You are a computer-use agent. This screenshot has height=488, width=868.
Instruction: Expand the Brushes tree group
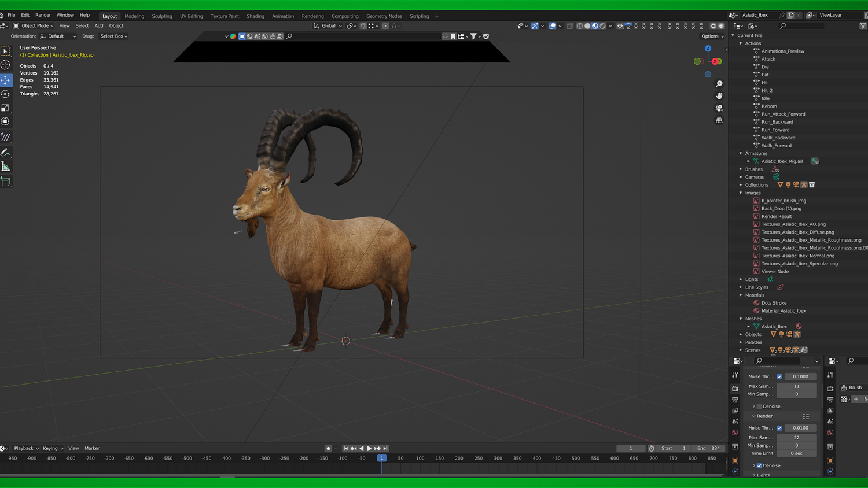coord(741,169)
